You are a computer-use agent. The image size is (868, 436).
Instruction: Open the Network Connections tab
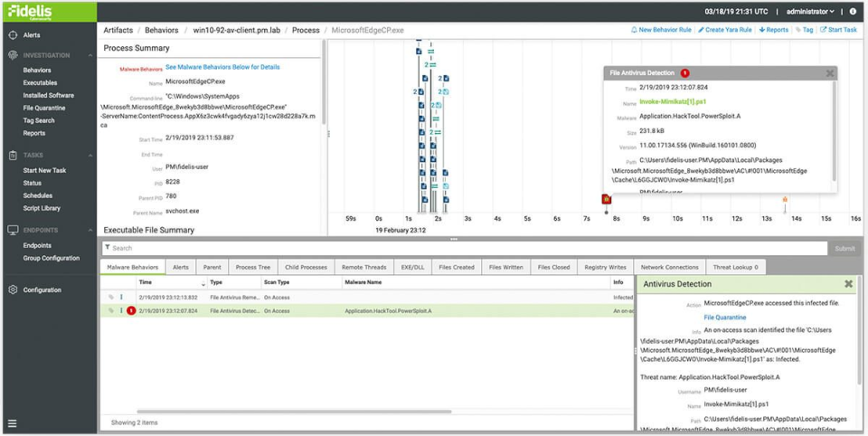click(x=669, y=267)
